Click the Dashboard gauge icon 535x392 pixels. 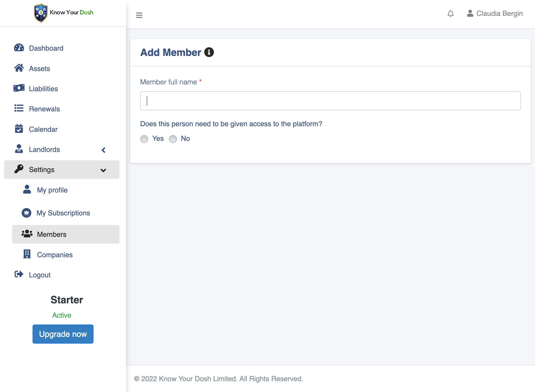19,48
